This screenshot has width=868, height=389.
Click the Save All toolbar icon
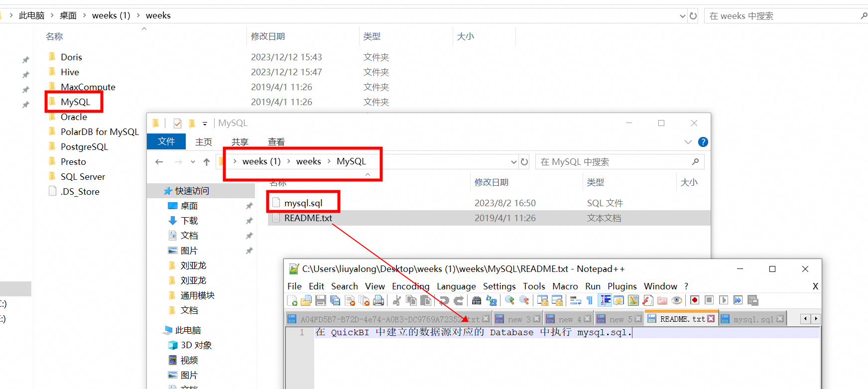tap(335, 300)
